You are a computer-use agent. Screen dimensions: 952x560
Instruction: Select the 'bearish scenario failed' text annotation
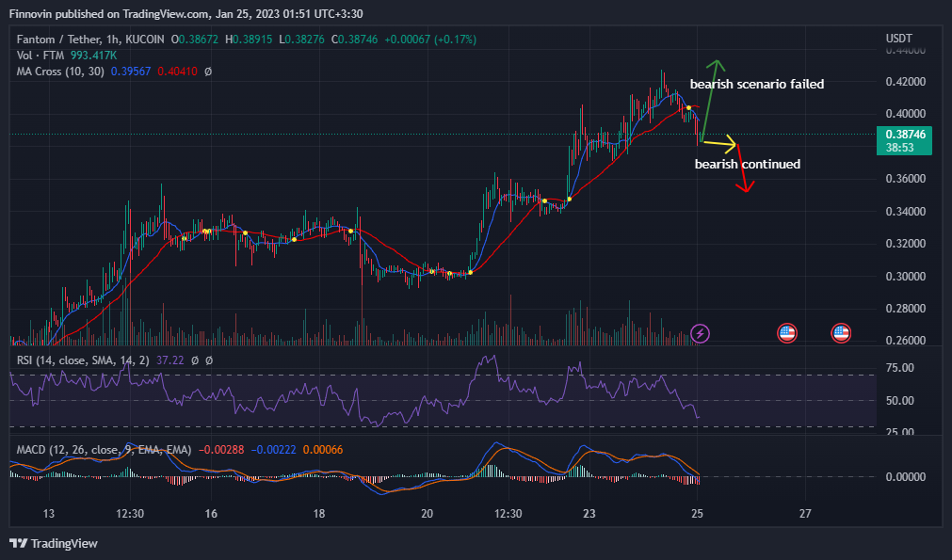click(x=757, y=84)
